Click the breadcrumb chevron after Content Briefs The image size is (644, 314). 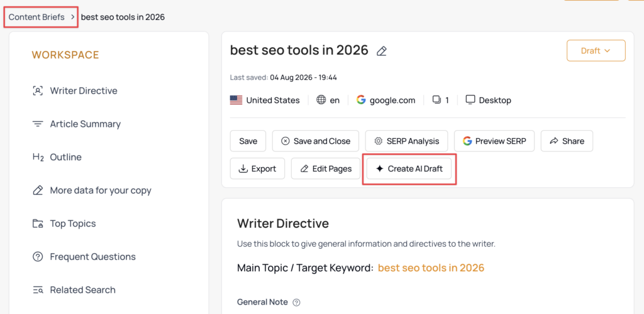[x=72, y=17]
